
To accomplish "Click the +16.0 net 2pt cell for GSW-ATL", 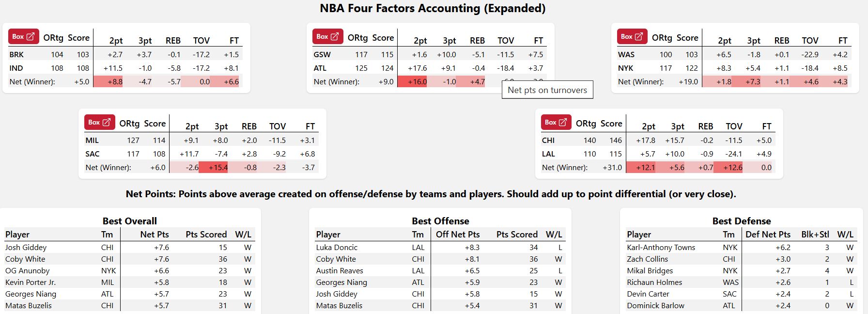I will pos(417,82).
